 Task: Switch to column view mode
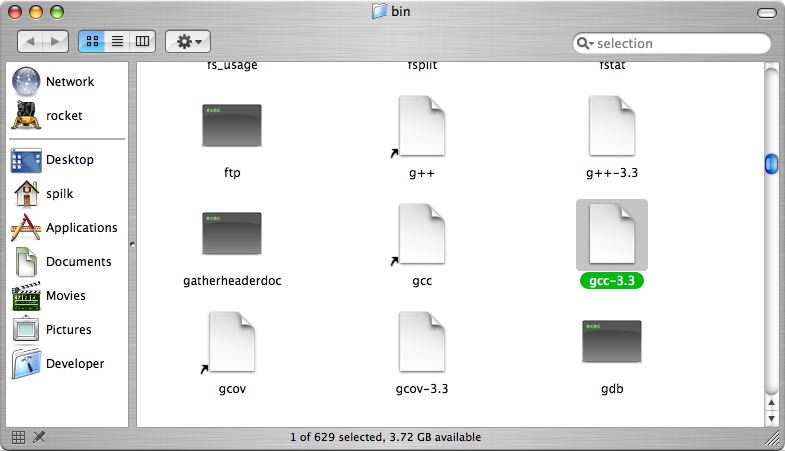click(142, 42)
